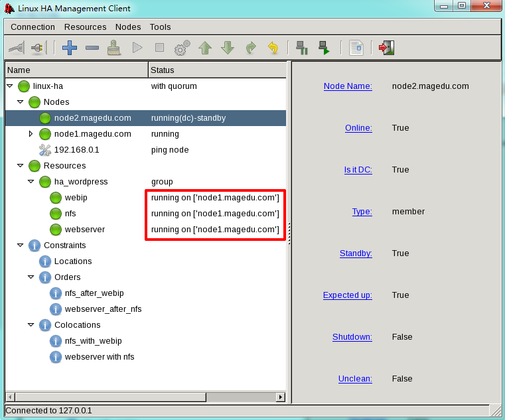The width and height of the screenshot is (505, 420).
Task: Click the green move down arrow icon
Action: coord(228,48)
